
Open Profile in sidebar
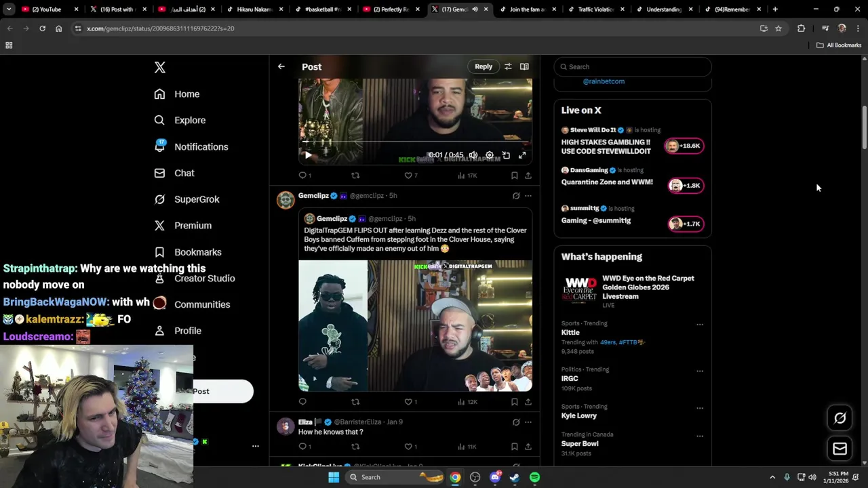click(x=178, y=331)
